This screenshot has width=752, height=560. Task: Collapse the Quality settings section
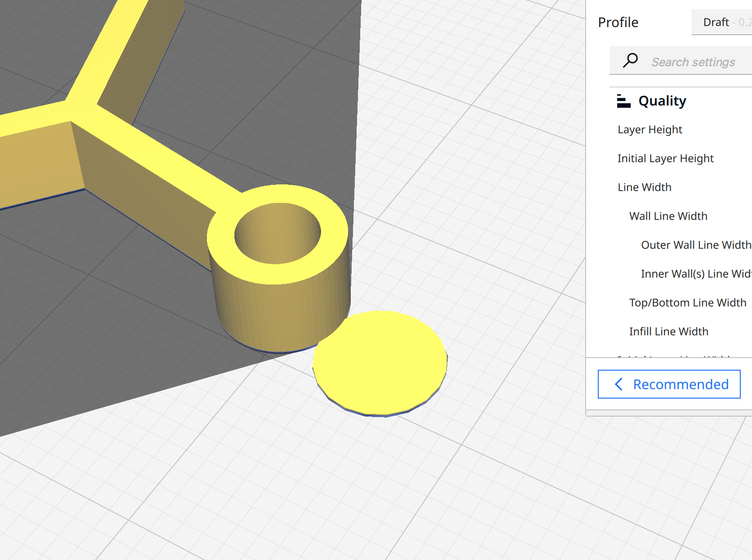tap(662, 101)
